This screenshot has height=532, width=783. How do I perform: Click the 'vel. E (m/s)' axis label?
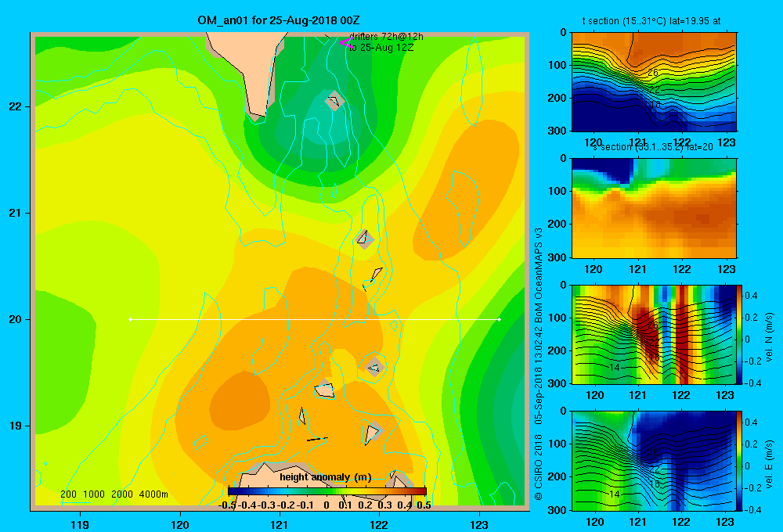[769, 462]
